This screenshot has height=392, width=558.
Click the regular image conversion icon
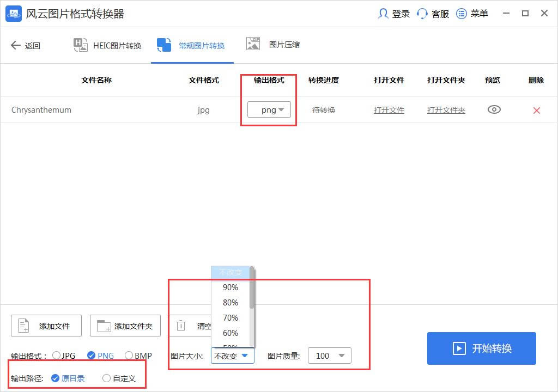(x=164, y=45)
